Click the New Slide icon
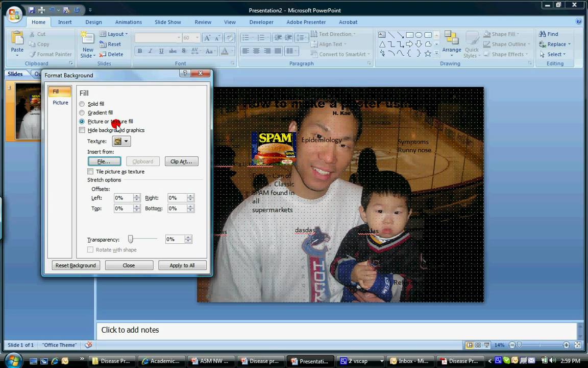The width and height of the screenshot is (588, 368). point(87,38)
